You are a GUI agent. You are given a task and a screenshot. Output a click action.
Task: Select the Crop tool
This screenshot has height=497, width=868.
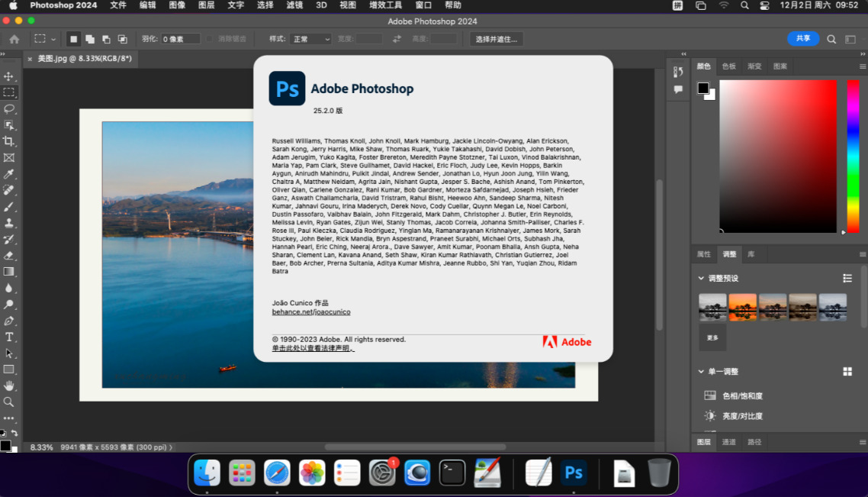[9, 141]
